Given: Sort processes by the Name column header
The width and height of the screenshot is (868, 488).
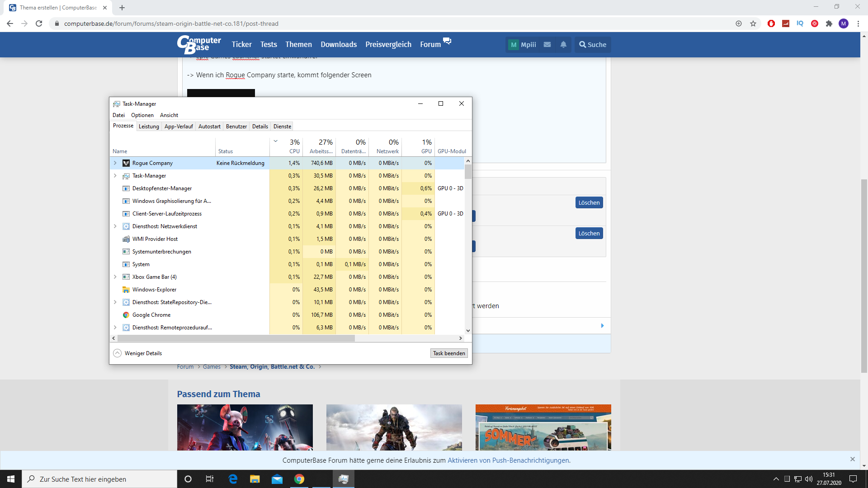Looking at the screenshot, I should pyautogui.click(x=163, y=146).
